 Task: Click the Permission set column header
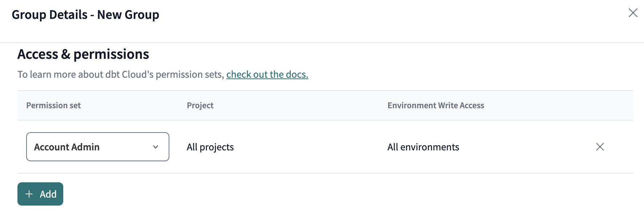[x=53, y=105]
